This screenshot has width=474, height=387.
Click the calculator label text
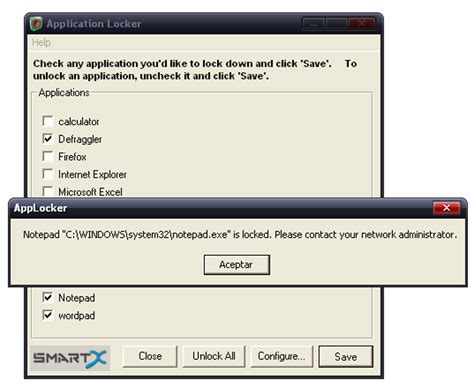[79, 122]
